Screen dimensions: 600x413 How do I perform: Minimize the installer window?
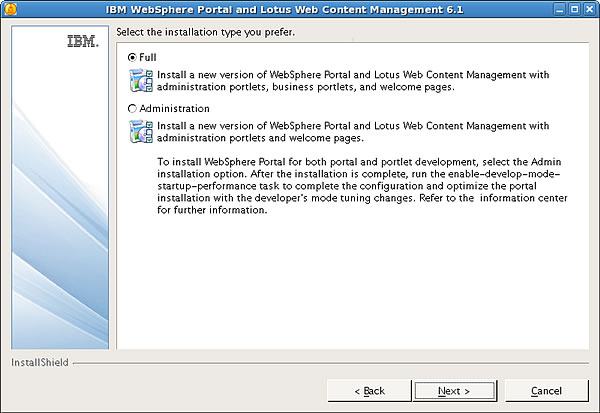[560, 9]
